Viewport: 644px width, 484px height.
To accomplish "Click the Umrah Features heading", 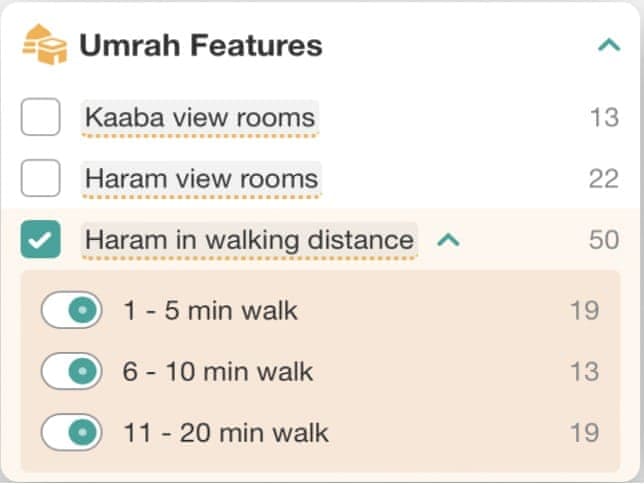I will pos(200,46).
